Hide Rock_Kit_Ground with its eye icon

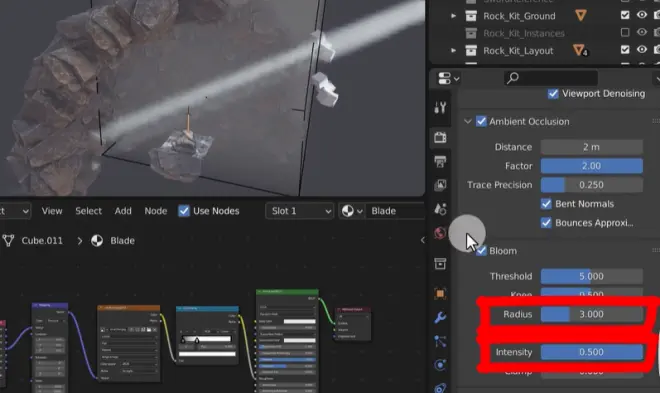tap(641, 15)
